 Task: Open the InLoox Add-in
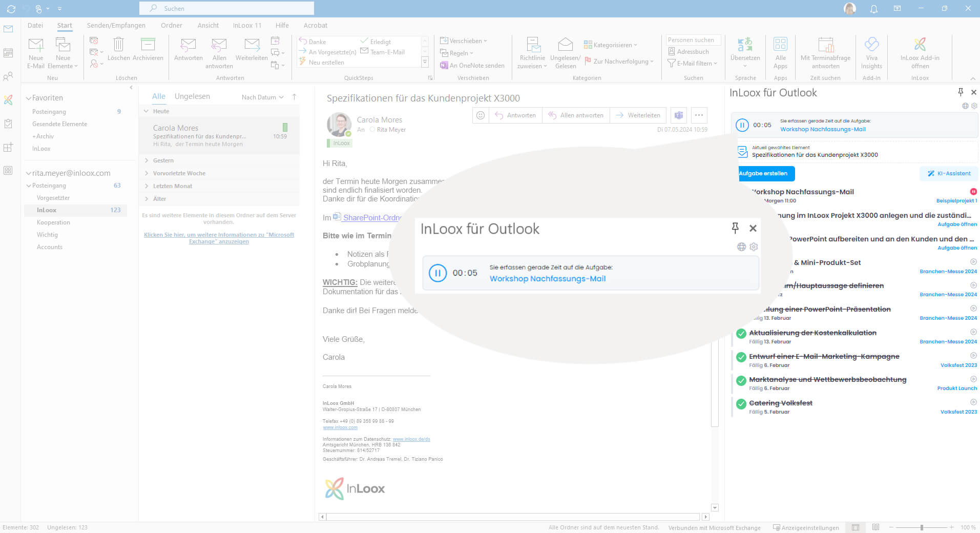[920, 53]
